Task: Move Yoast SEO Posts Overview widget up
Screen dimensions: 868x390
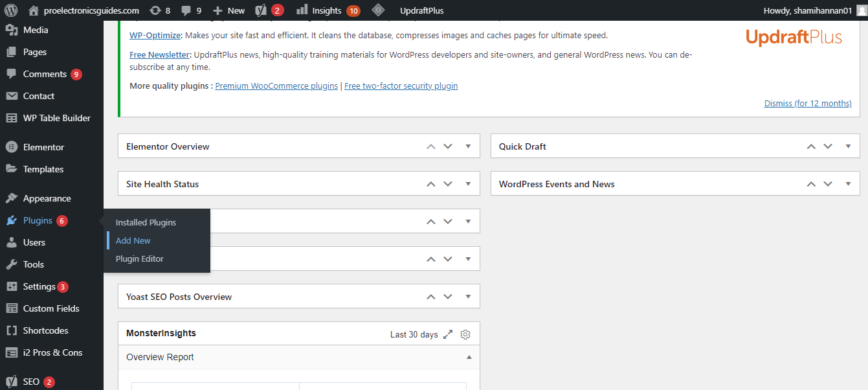Action: point(431,297)
